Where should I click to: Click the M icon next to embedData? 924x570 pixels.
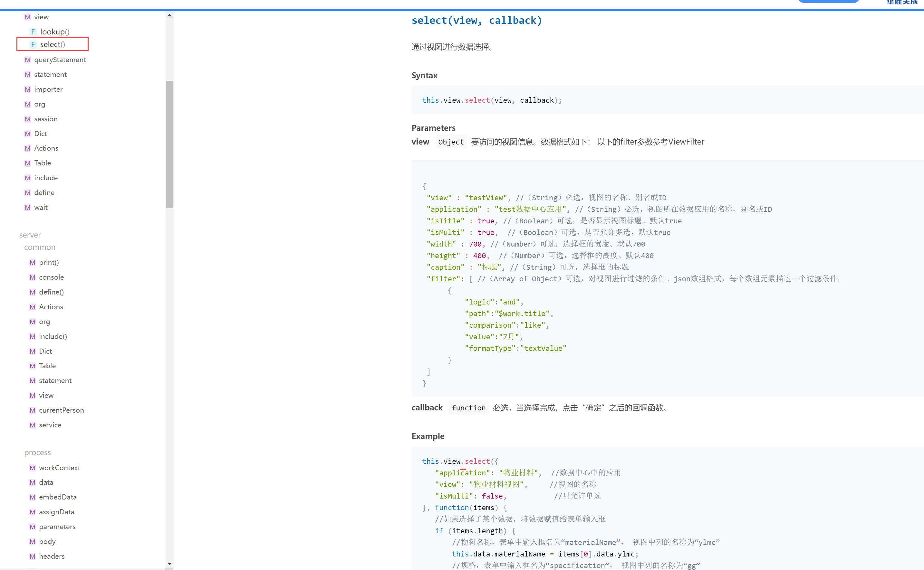tap(33, 497)
